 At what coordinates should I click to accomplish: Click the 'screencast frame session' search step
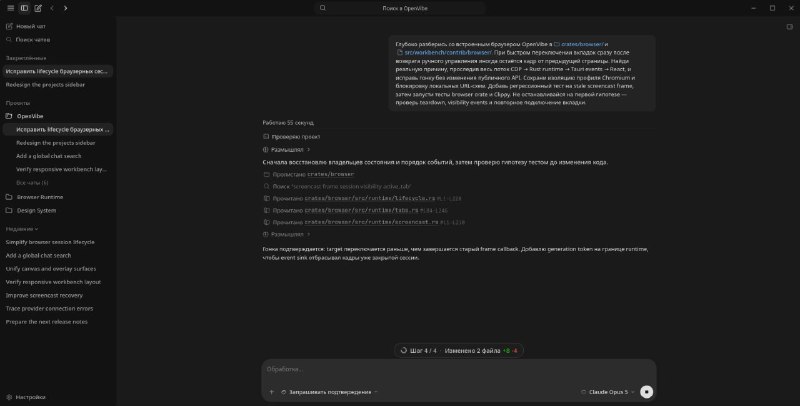[337, 187]
